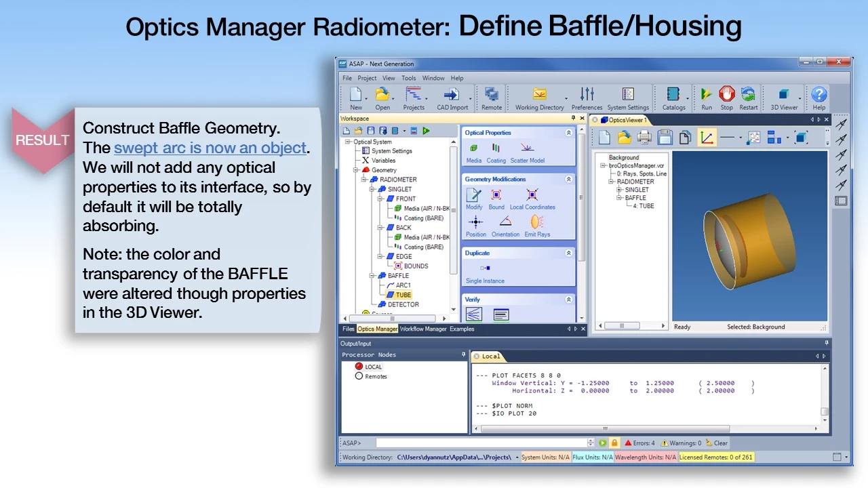Image resolution: width=868 pixels, height=488 pixels.
Task: Toggle the lock icon beside ASAP command line
Action: 614,443
